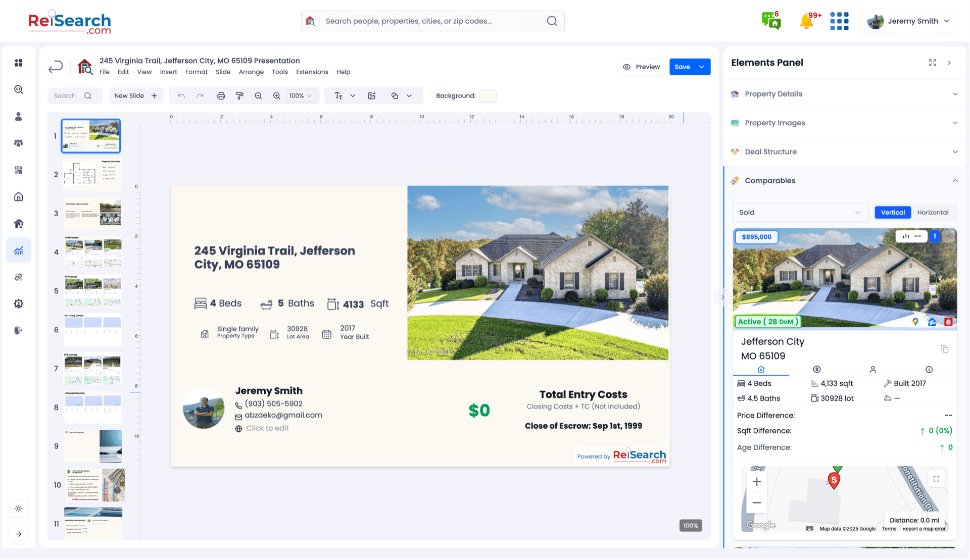970x560 pixels.
Task: Open the Arrange menu
Action: point(251,72)
